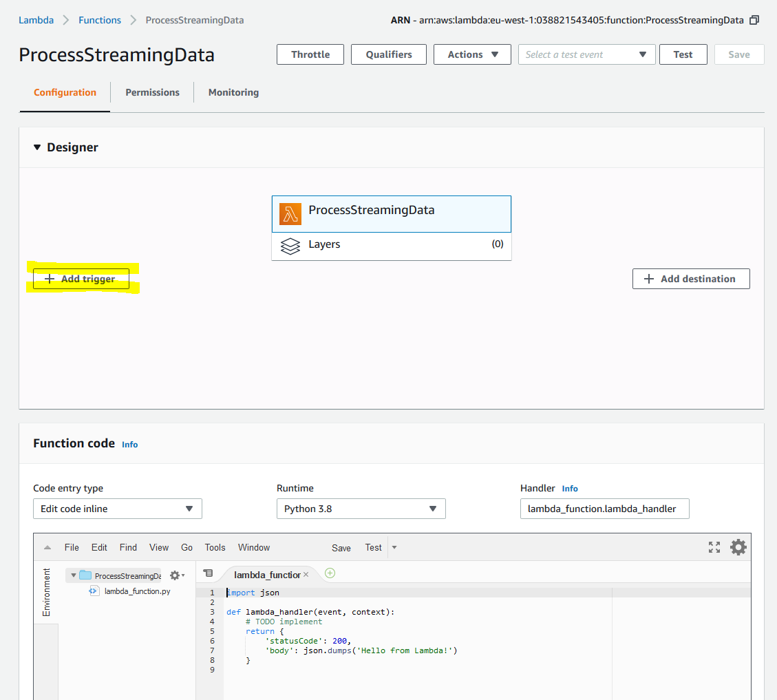This screenshot has width=777, height=700.
Task: Open the editor File menu
Action: pyautogui.click(x=72, y=547)
